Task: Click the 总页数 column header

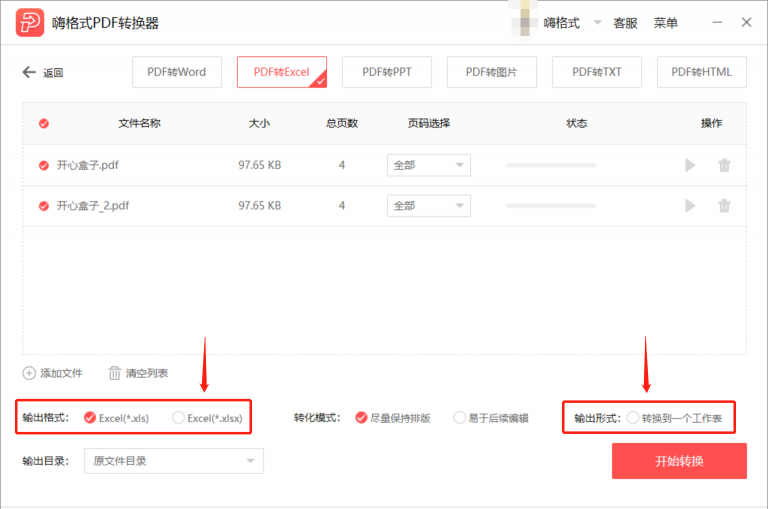Action: tap(342, 123)
